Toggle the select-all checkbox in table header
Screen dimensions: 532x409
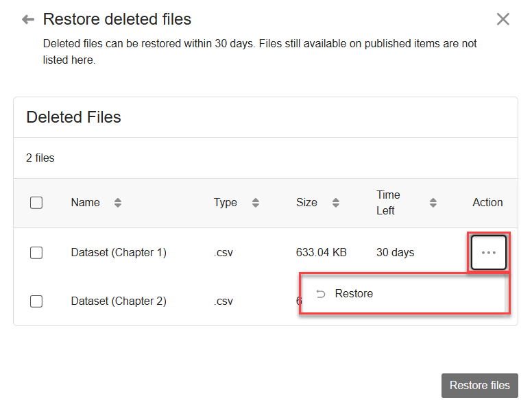(36, 203)
